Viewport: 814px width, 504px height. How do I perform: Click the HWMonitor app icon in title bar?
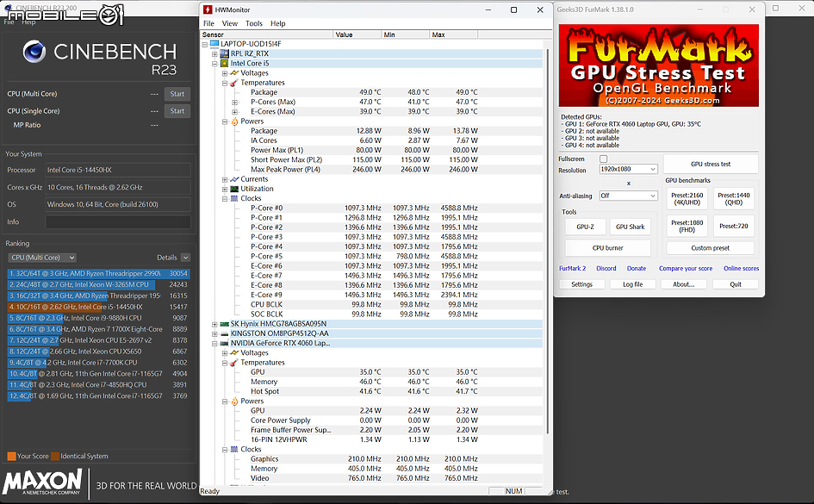point(208,9)
